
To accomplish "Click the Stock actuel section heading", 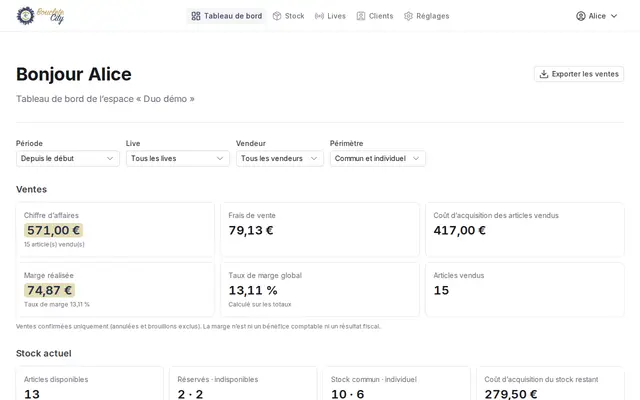I will [44, 353].
